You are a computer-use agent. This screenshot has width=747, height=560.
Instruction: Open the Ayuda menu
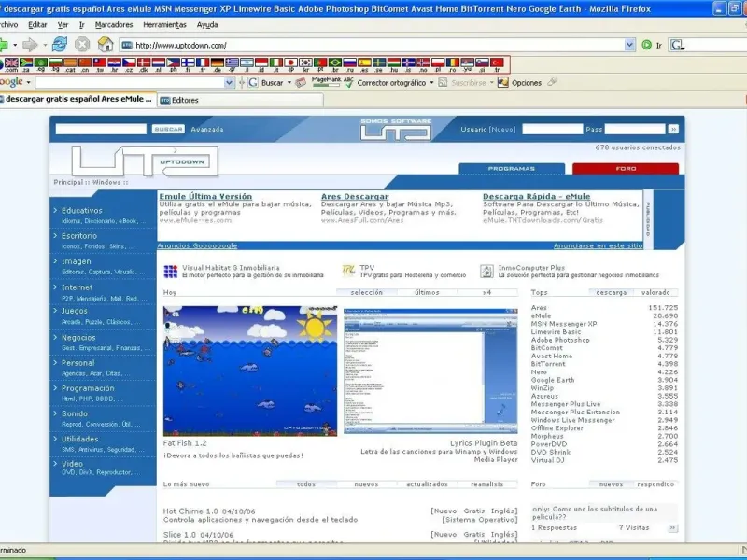point(207,25)
